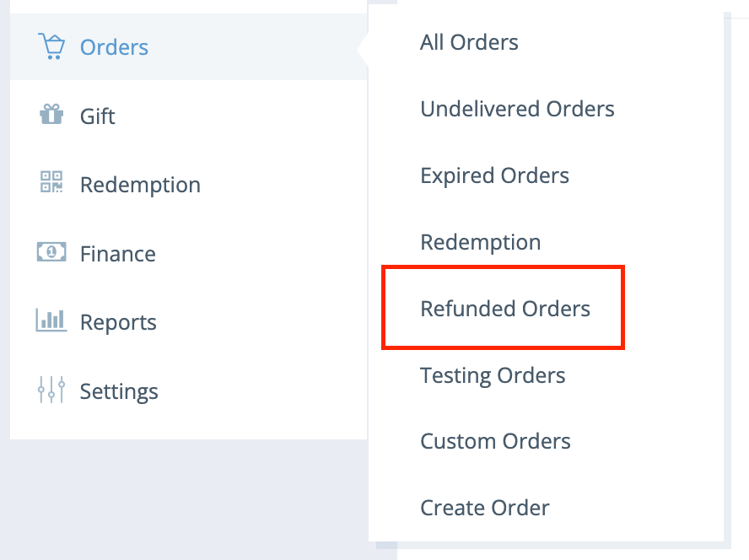Choose All Orders from the submenu

(x=469, y=42)
